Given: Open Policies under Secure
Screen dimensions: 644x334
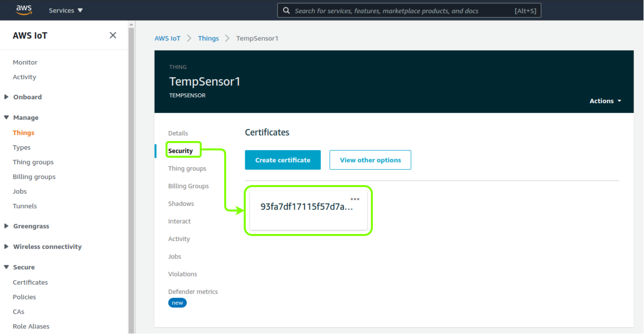Looking at the screenshot, I should pyautogui.click(x=24, y=297).
